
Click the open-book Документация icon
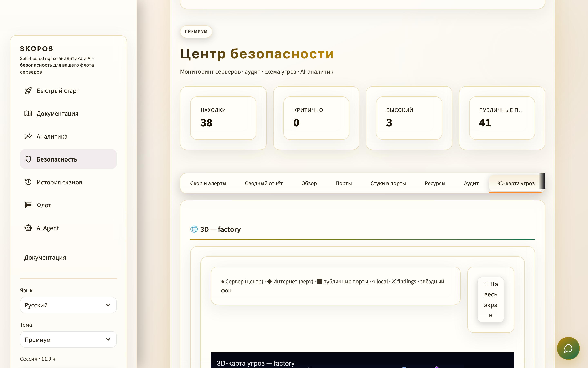point(28,113)
